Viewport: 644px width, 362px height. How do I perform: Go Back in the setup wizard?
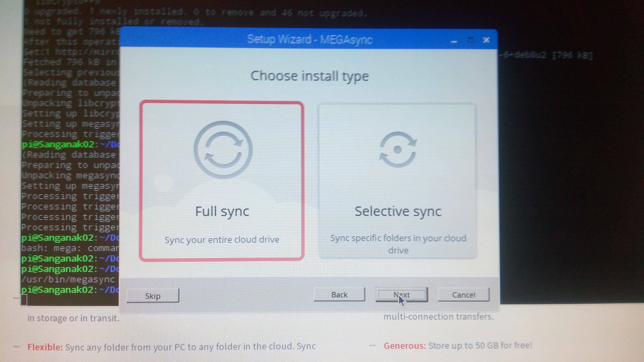click(339, 295)
